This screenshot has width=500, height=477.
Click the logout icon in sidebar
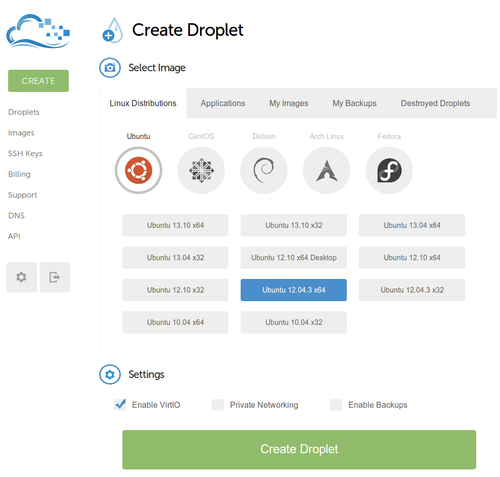click(55, 277)
